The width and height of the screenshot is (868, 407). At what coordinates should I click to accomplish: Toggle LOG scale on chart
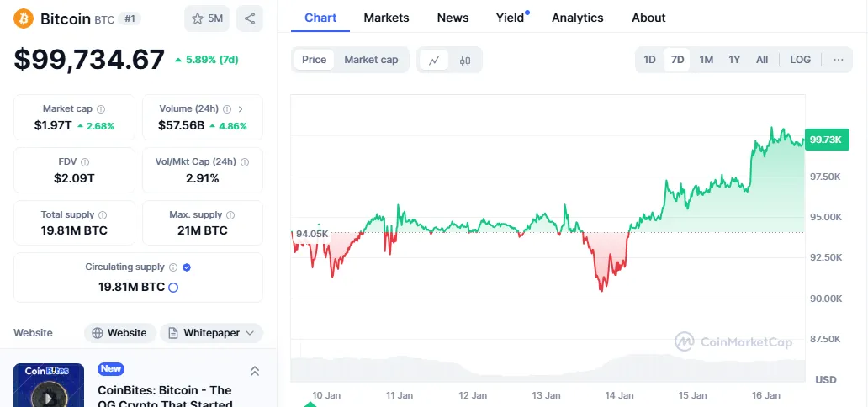[800, 60]
